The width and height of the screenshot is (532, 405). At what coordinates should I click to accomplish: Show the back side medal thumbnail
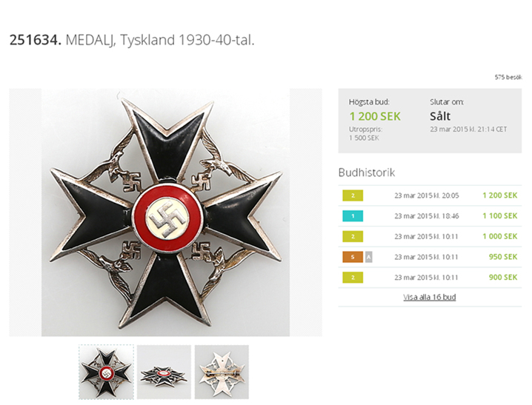222,372
